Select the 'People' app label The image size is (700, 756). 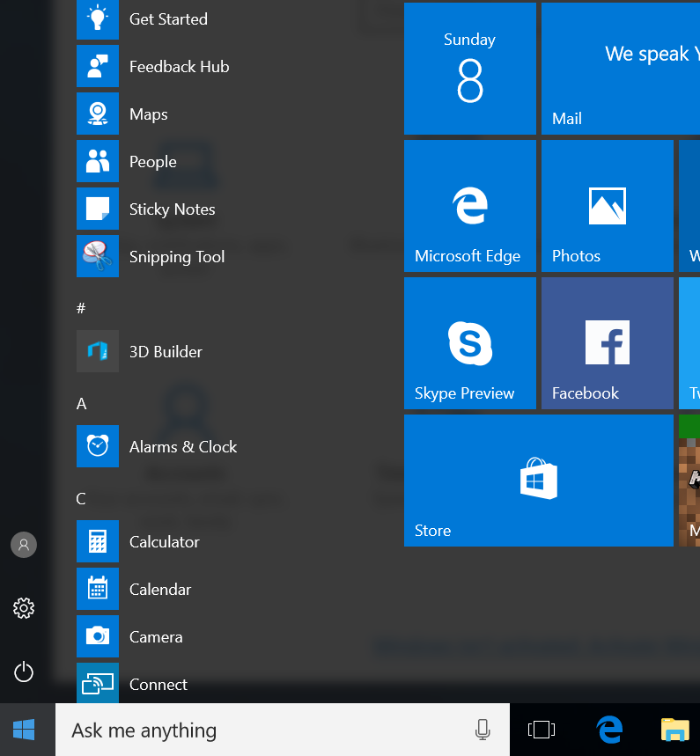coord(153,162)
